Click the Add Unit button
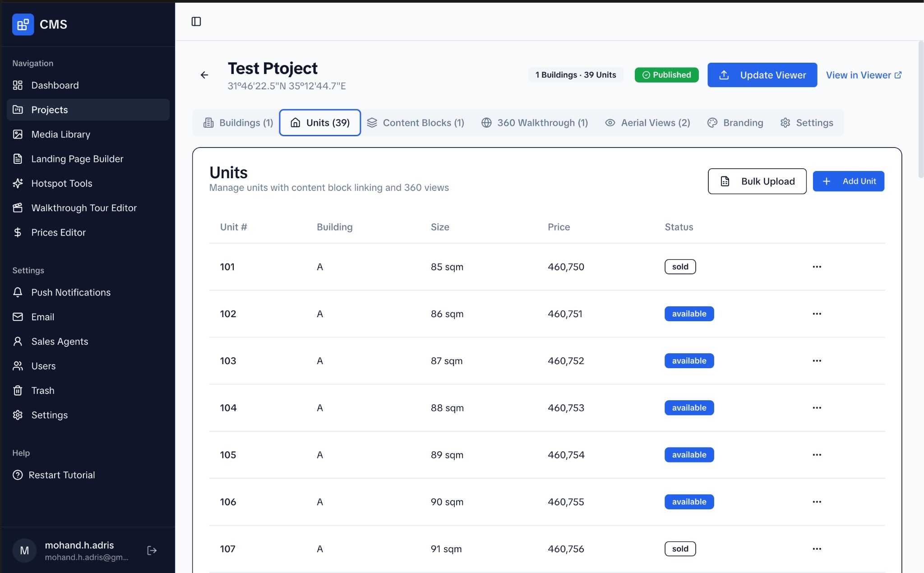Viewport: 924px width, 573px height. [x=848, y=181]
